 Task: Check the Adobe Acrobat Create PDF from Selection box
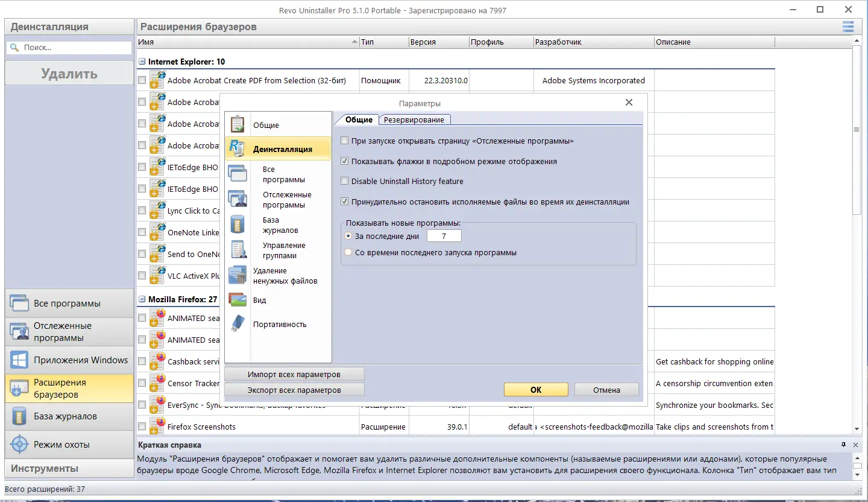(x=142, y=80)
